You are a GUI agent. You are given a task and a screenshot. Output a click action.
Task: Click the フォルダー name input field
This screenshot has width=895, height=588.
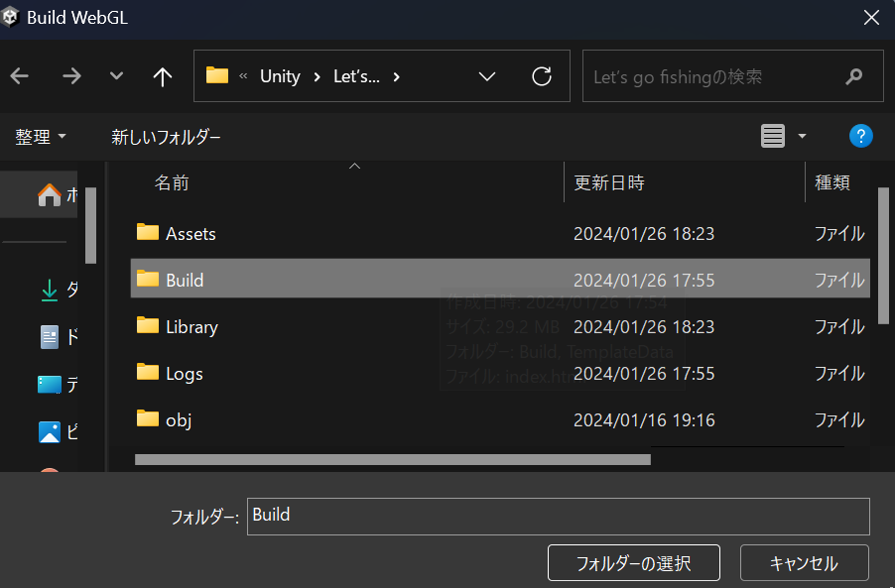(x=559, y=517)
